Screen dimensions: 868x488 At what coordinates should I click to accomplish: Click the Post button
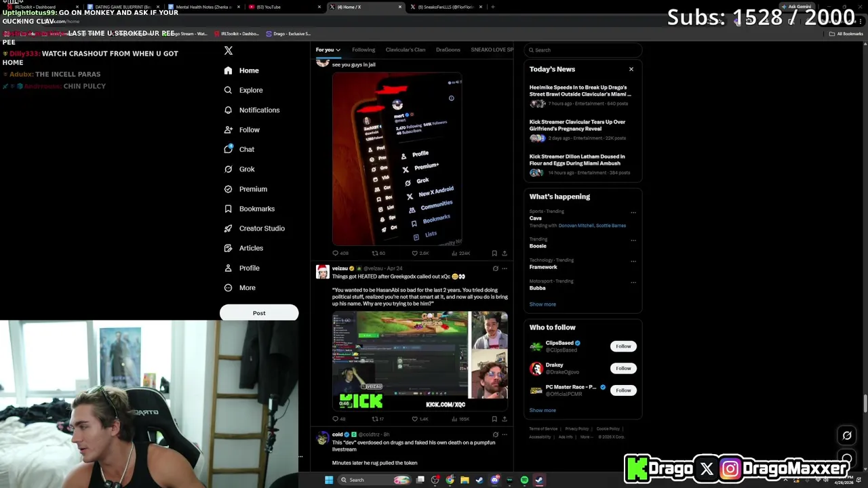click(259, 313)
